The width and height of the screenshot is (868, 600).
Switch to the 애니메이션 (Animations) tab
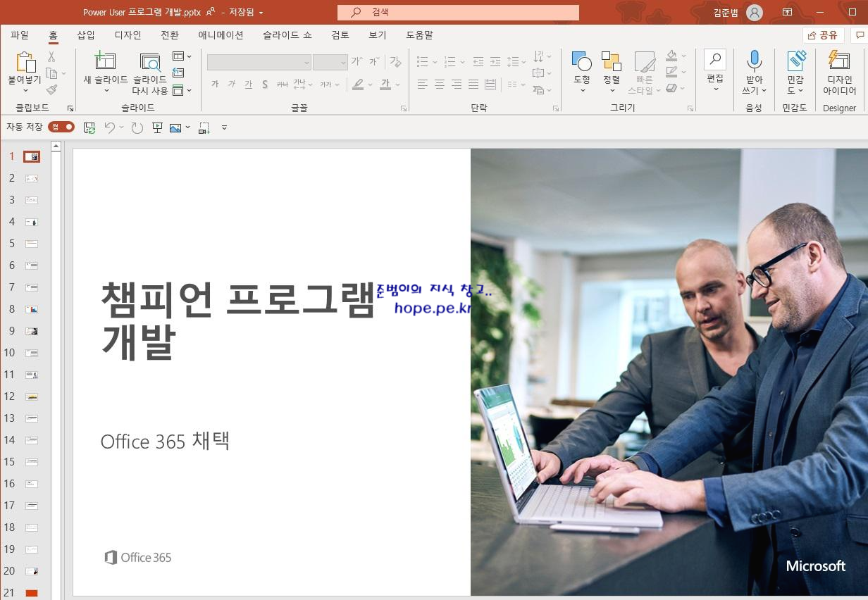221,35
